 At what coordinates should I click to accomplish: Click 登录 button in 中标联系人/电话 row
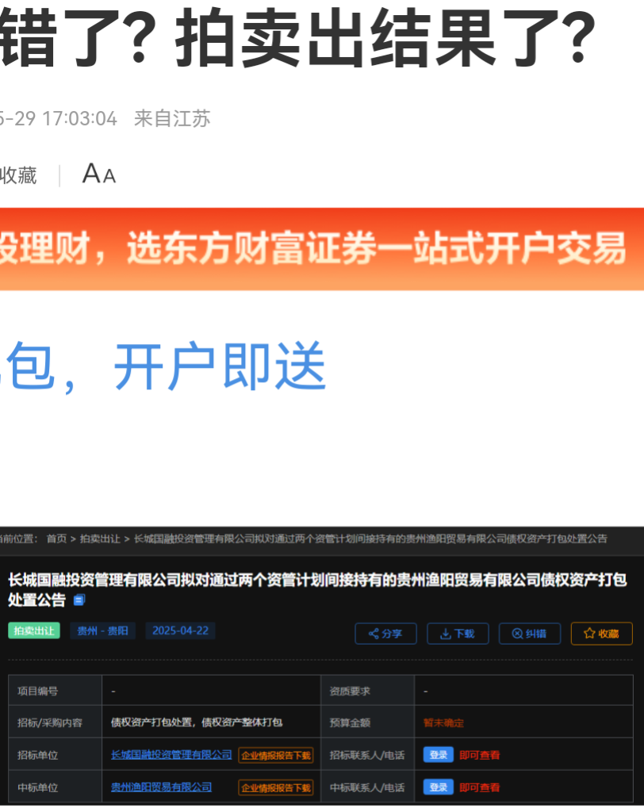pyautogui.click(x=439, y=787)
